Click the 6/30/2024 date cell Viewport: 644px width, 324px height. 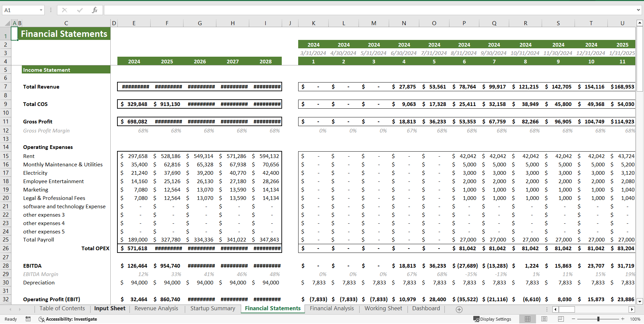[x=404, y=53]
